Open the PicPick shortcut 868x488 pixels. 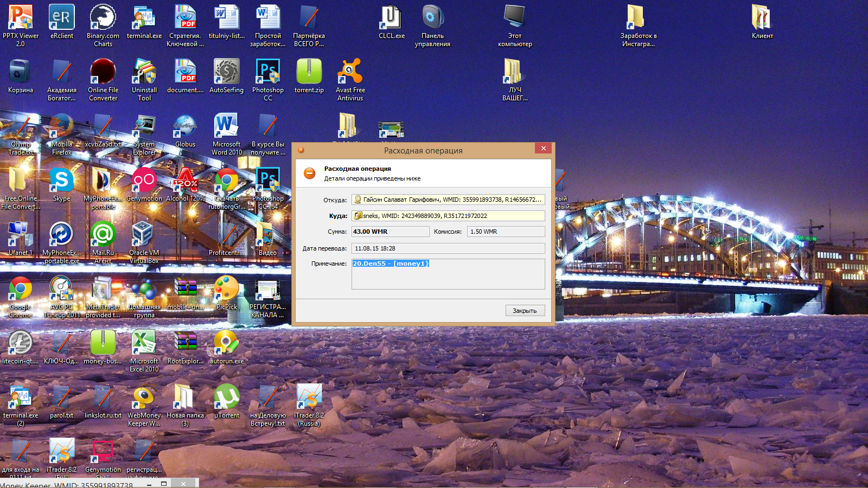tap(227, 293)
